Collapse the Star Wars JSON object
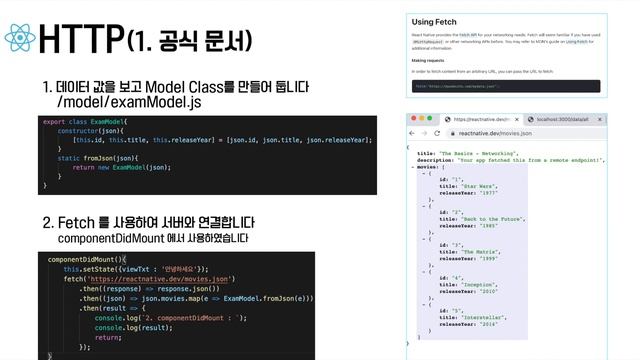640x360 pixels. pyautogui.click(x=424, y=173)
